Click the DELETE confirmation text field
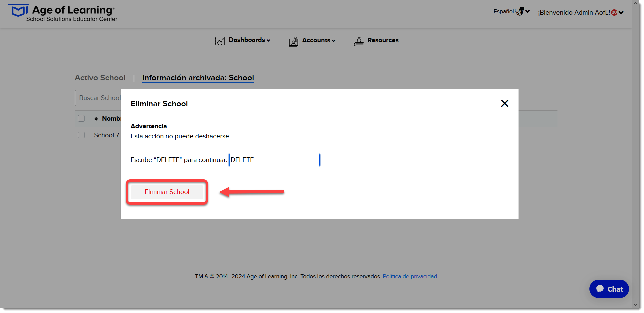Screen dimensions: 644x313 click(274, 160)
